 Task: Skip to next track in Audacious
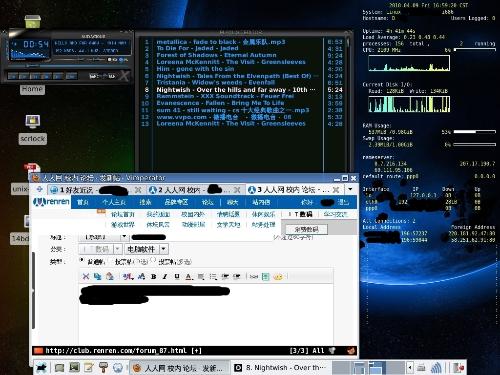point(58,76)
